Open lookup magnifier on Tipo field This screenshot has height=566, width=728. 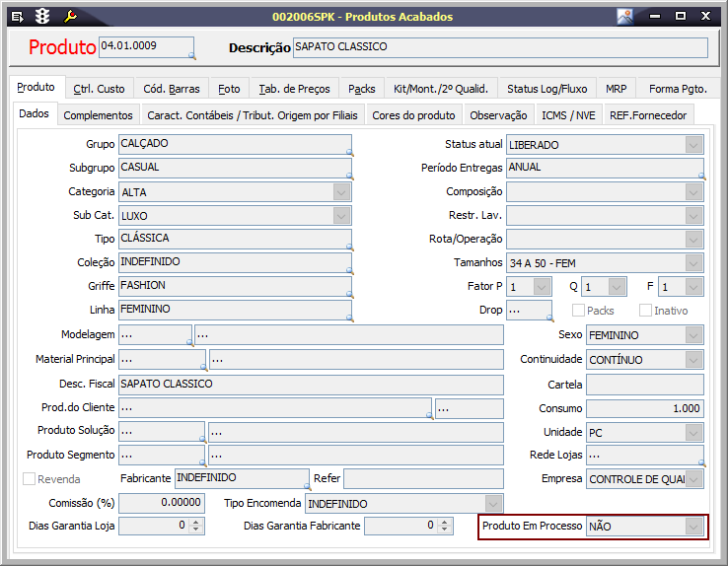(349, 247)
